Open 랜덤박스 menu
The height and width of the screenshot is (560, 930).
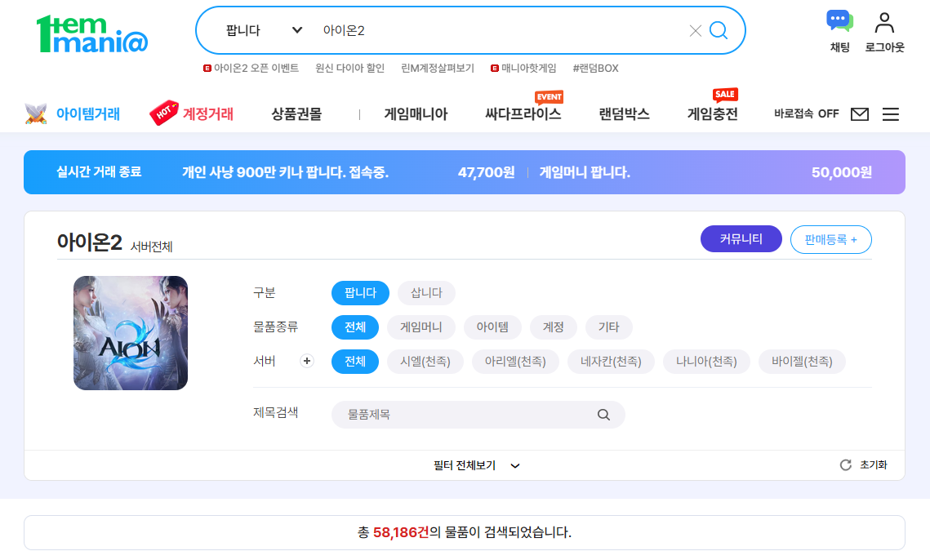coord(624,114)
